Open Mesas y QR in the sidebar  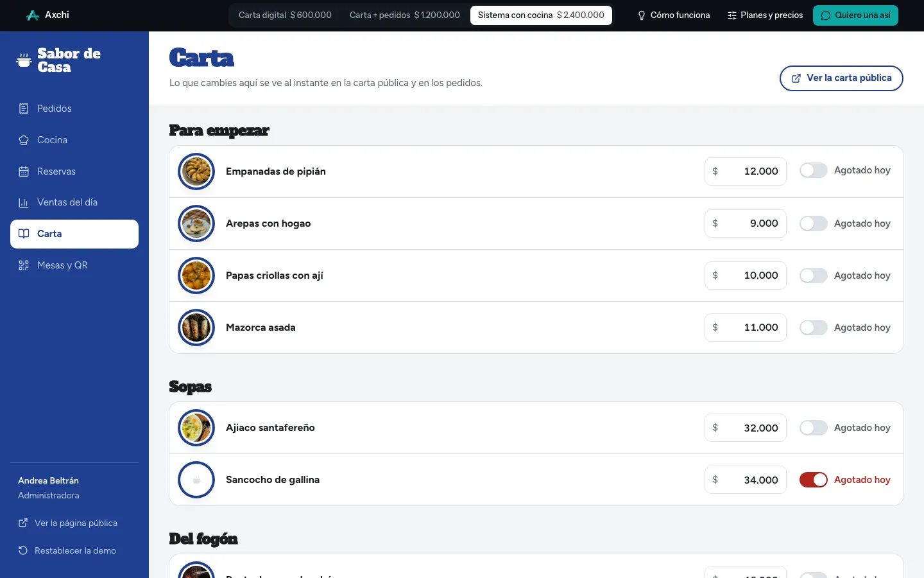click(x=74, y=265)
